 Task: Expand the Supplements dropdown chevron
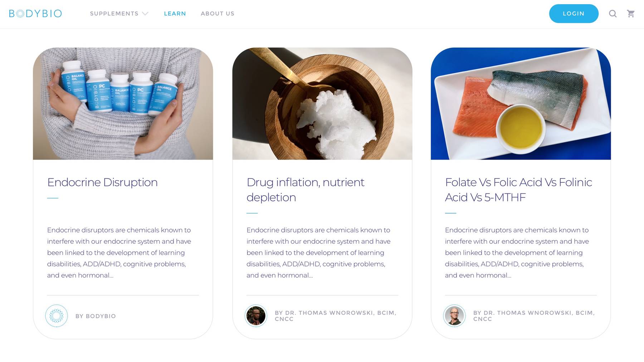tap(145, 14)
